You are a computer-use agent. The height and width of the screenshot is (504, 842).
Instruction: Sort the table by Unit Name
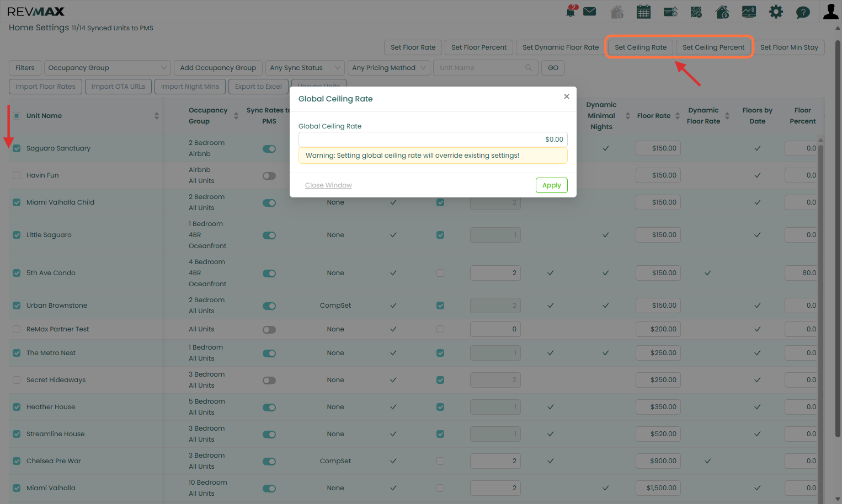pyautogui.click(x=157, y=116)
